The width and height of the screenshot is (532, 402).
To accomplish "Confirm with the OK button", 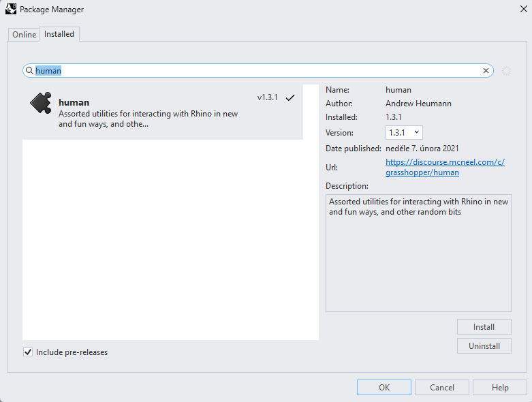I will (384, 388).
